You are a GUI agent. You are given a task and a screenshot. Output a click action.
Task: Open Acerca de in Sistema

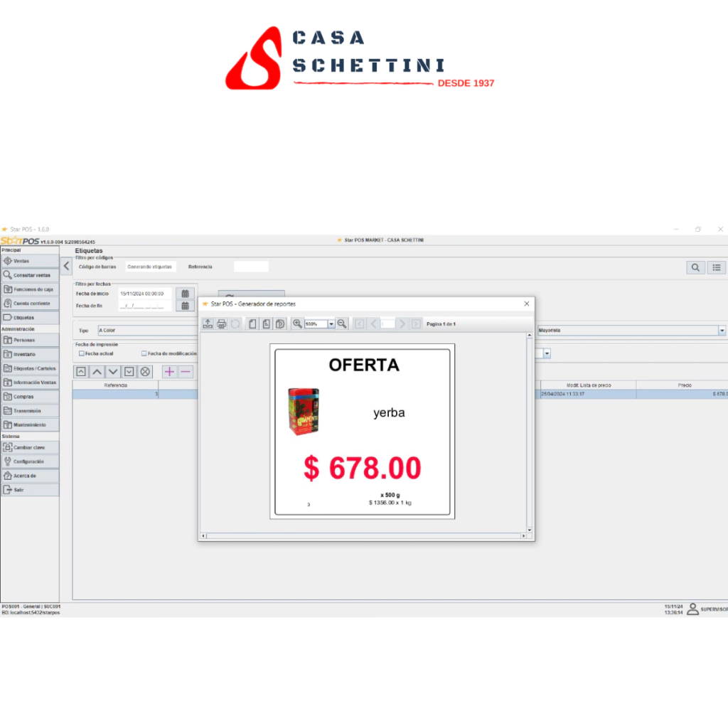pyautogui.click(x=30, y=476)
